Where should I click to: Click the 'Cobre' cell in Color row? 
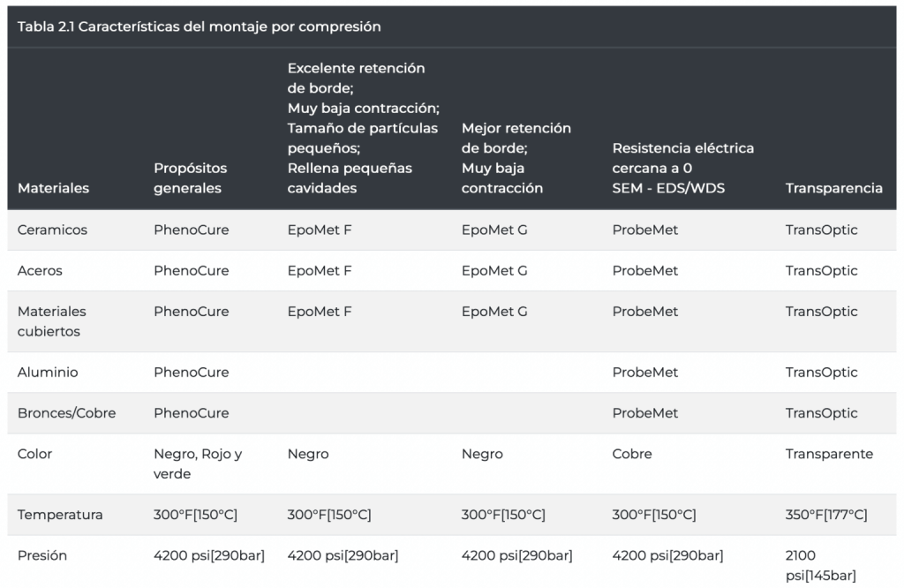pyautogui.click(x=632, y=454)
